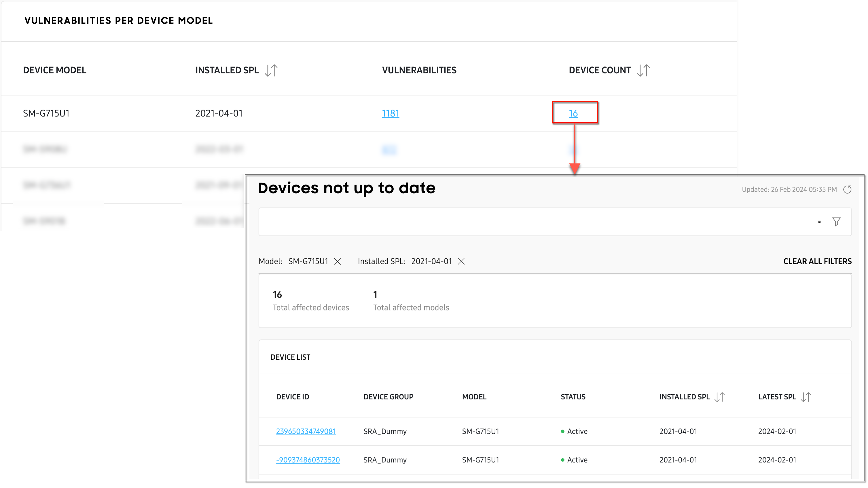
Task: Refresh the Devices not up to date page
Action: pos(847,190)
